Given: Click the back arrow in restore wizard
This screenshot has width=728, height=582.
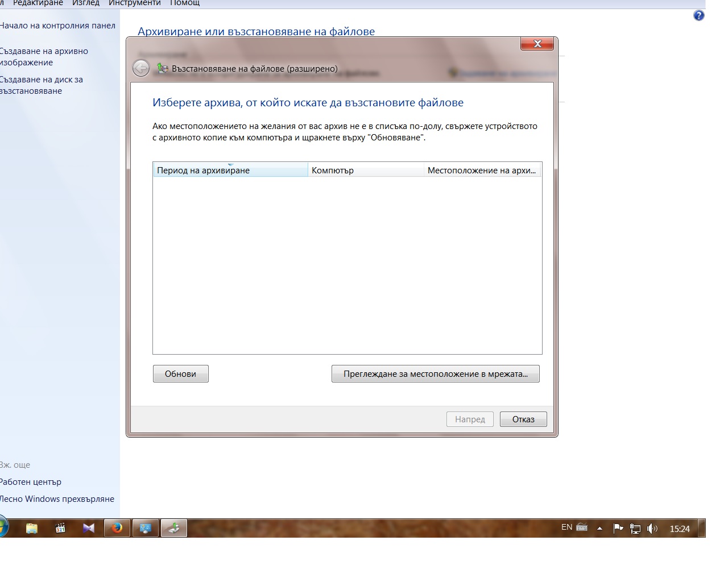Looking at the screenshot, I should [140, 69].
